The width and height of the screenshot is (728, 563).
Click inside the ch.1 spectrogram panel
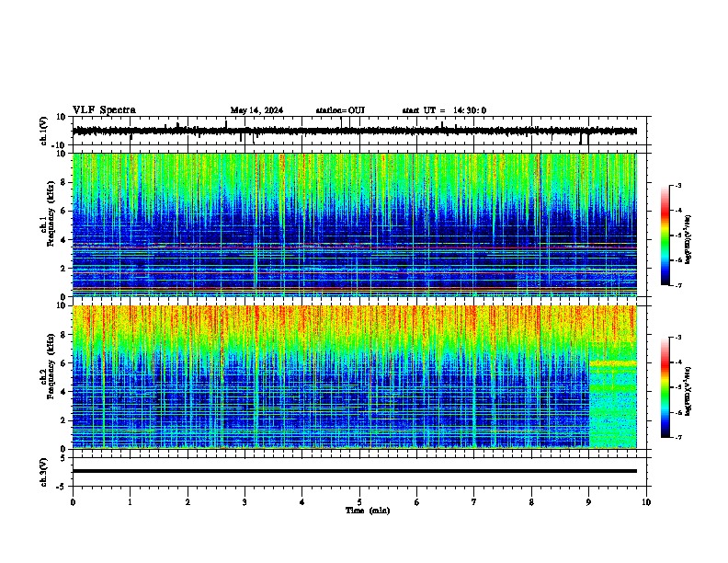click(x=355, y=224)
